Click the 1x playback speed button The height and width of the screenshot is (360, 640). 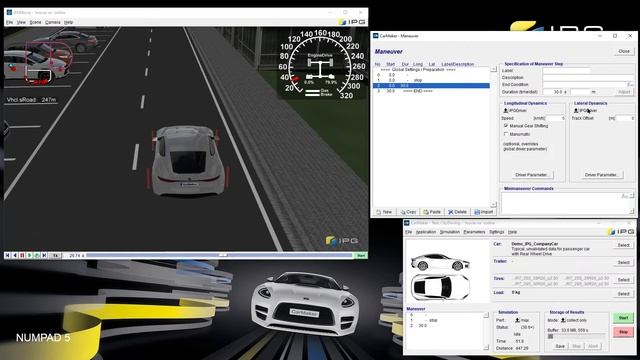(x=55, y=256)
